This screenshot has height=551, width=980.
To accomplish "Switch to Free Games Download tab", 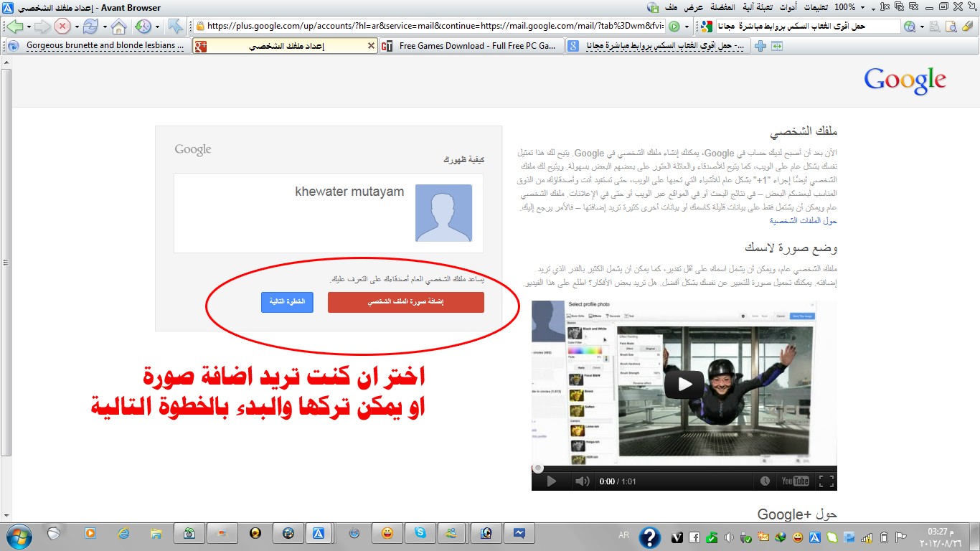I will click(471, 46).
